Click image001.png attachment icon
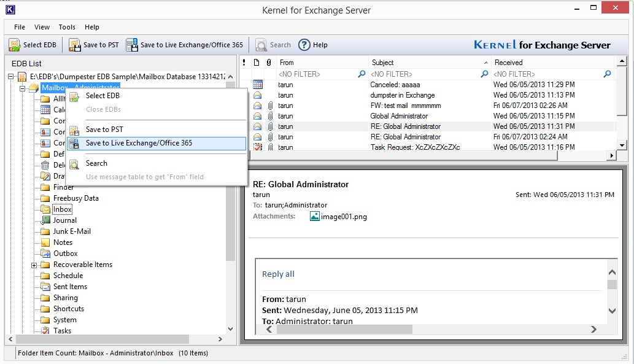 pyautogui.click(x=315, y=216)
